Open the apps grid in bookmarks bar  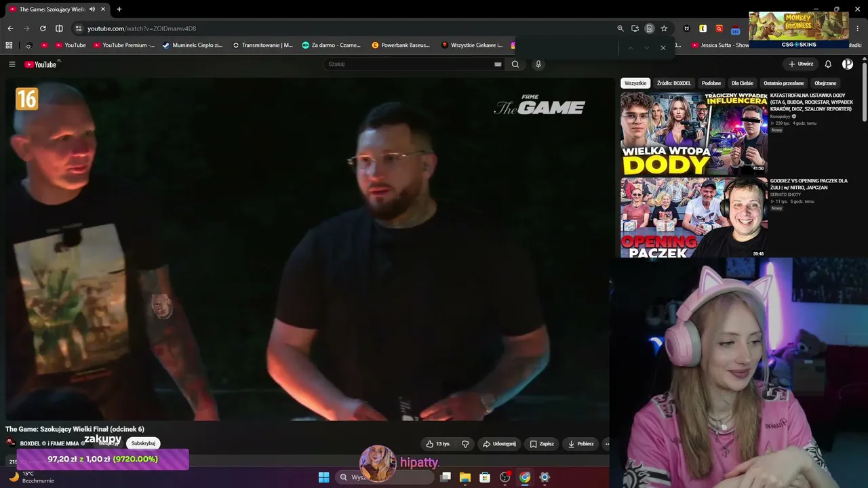point(9,45)
